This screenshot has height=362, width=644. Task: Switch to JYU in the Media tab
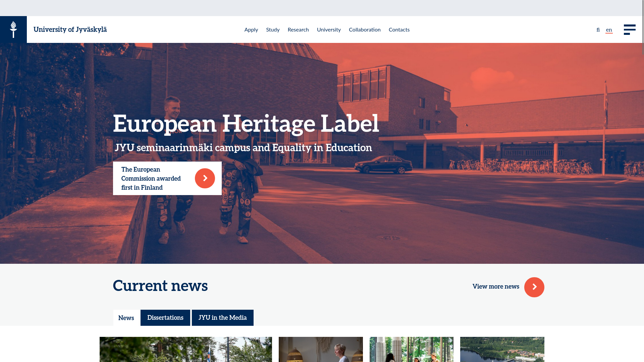pos(223,318)
